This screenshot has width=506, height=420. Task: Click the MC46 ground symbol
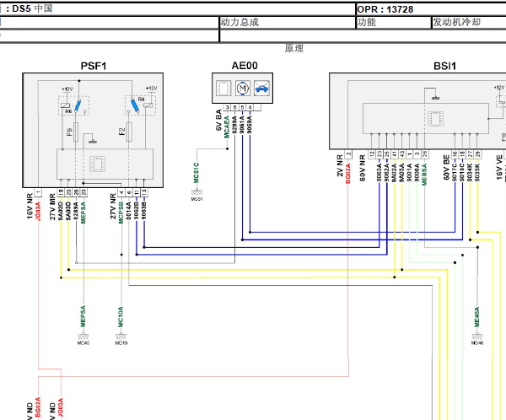pyautogui.click(x=477, y=339)
